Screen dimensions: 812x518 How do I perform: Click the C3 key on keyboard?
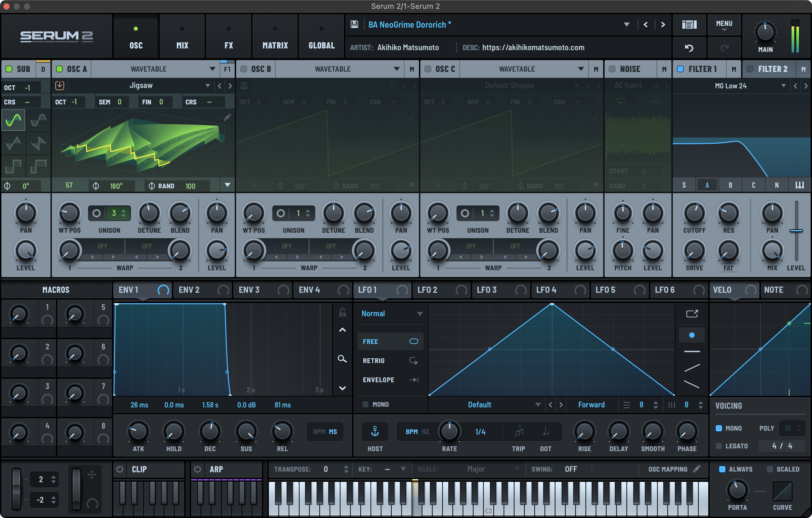click(489, 498)
